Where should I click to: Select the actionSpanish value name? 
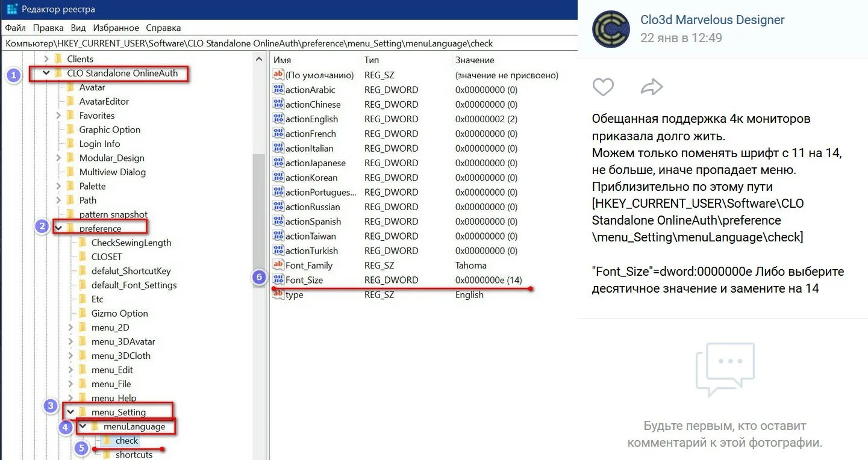click(x=313, y=222)
